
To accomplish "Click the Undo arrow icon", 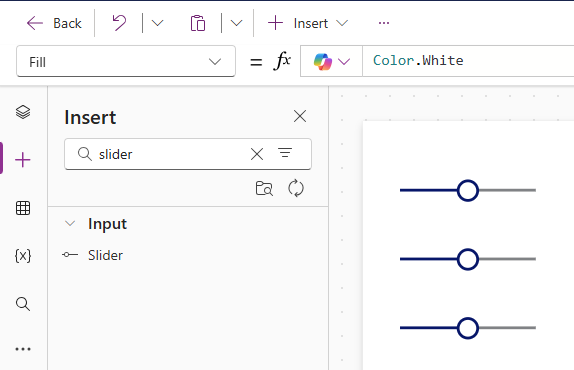I will coord(119,23).
